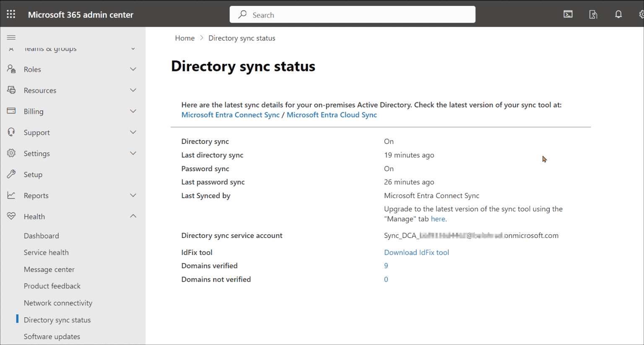
Task: Click the Setup wrench icon
Action: click(x=11, y=174)
